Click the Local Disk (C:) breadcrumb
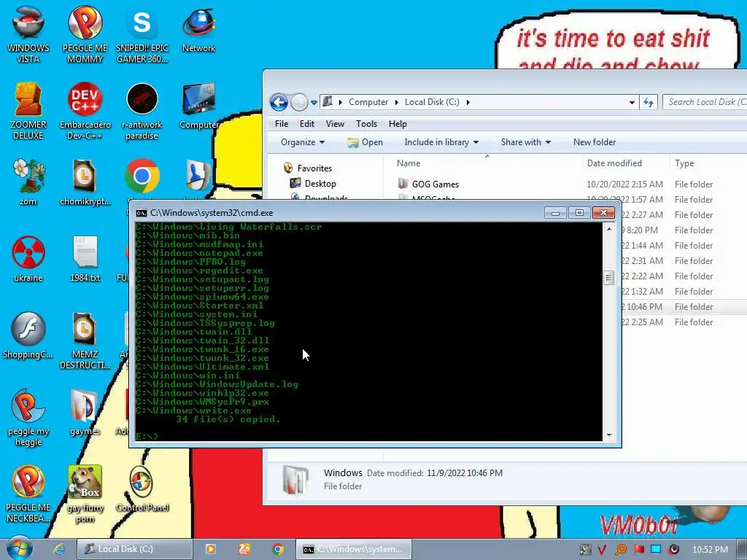Screen dimensions: 747x560 [432, 102]
